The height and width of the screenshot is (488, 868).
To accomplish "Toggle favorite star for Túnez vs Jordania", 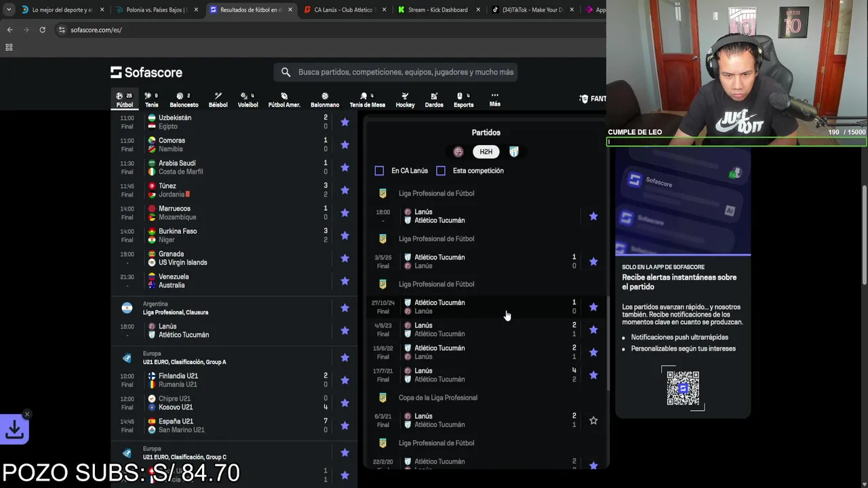I will 344,190.
